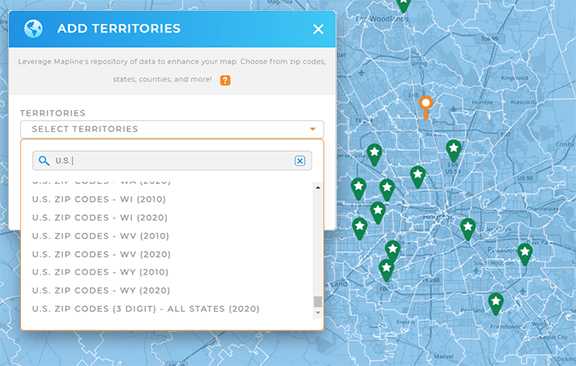Image resolution: width=576 pixels, height=366 pixels.
Task: Click the scrollbar thumb in territory list
Action: pos(318,302)
